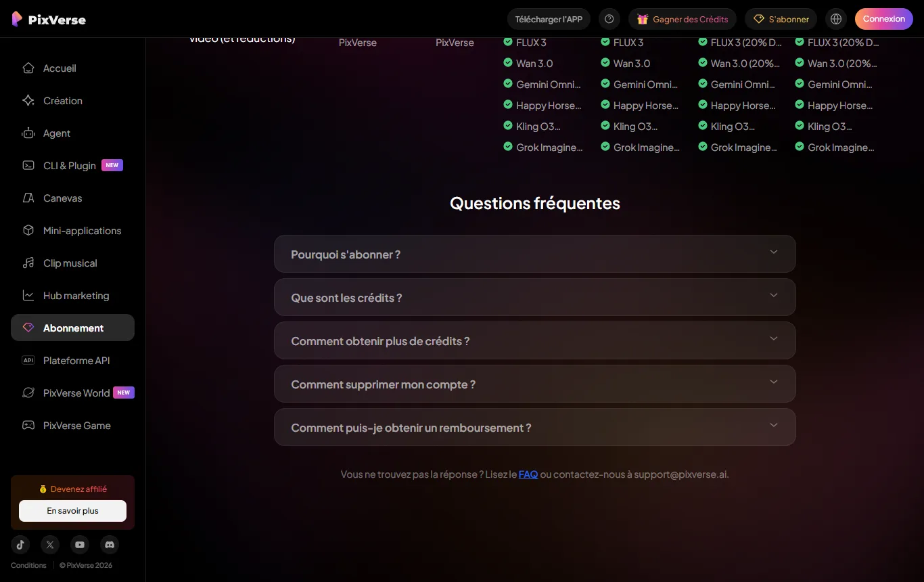Click the Création sparkle icon
924x582 pixels.
pos(28,101)
